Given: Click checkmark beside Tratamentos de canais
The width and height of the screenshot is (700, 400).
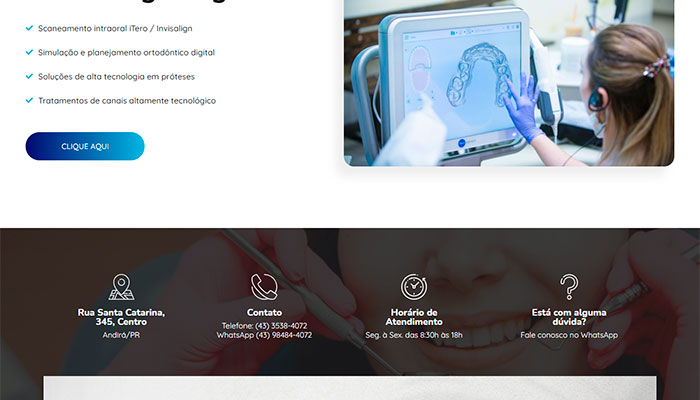Looking at the screenshot, I should pyautogui.click(x=29, y=100).
